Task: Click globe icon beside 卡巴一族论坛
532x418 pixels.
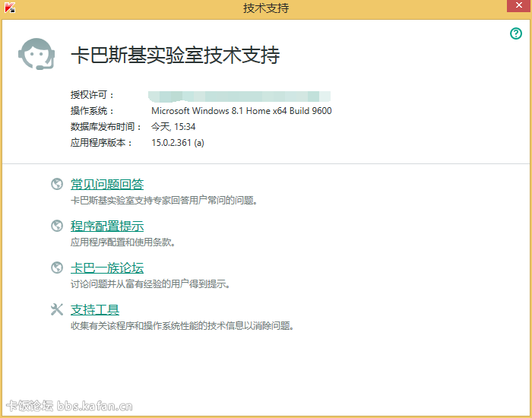Action: coord(57,268)
